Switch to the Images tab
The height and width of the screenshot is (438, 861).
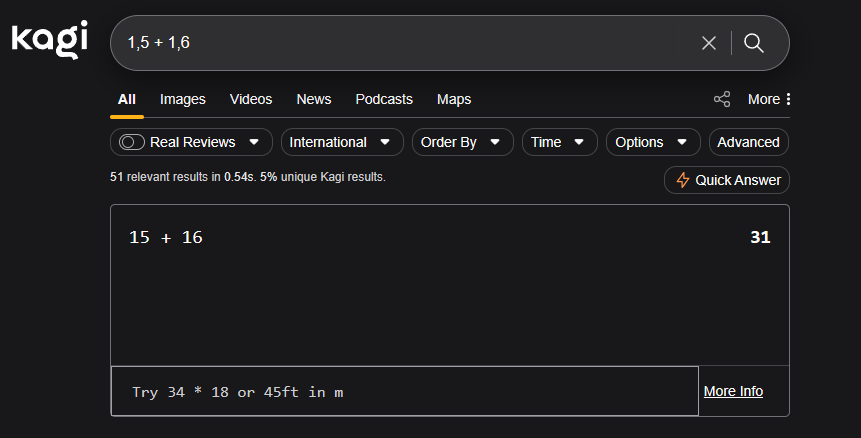tap(183, 99)
